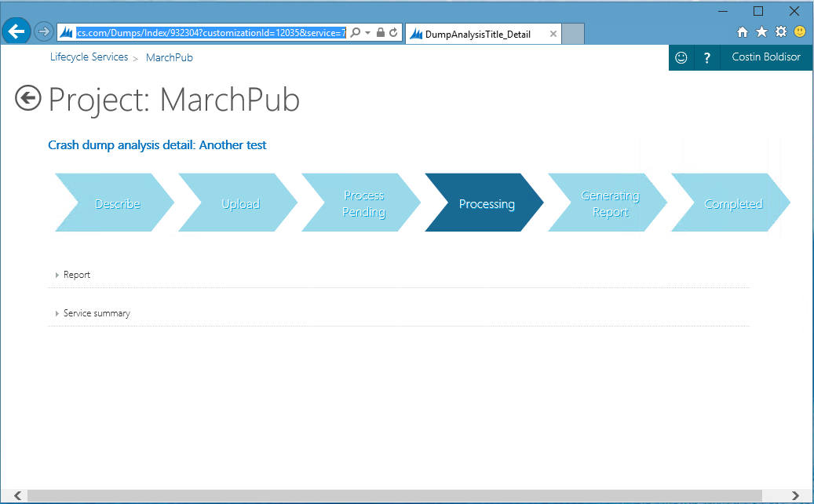Open the Lifecycle Services breadcrumb link
This screenshot has width=814, height=504.
point(89,57)
